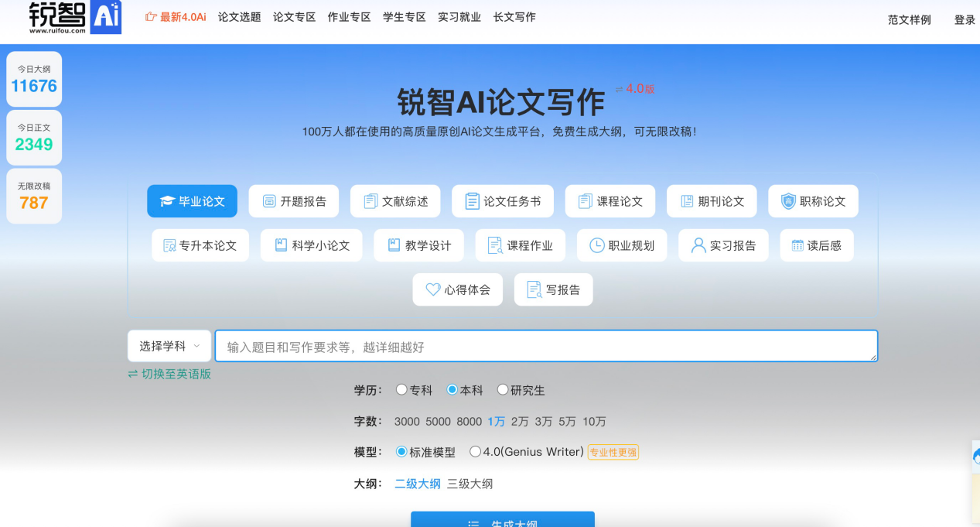Image resolution: width=980 pixels, height=527 pixels.
Task: Click the swap icon next to 4.0版
Action: click(619, 89)
